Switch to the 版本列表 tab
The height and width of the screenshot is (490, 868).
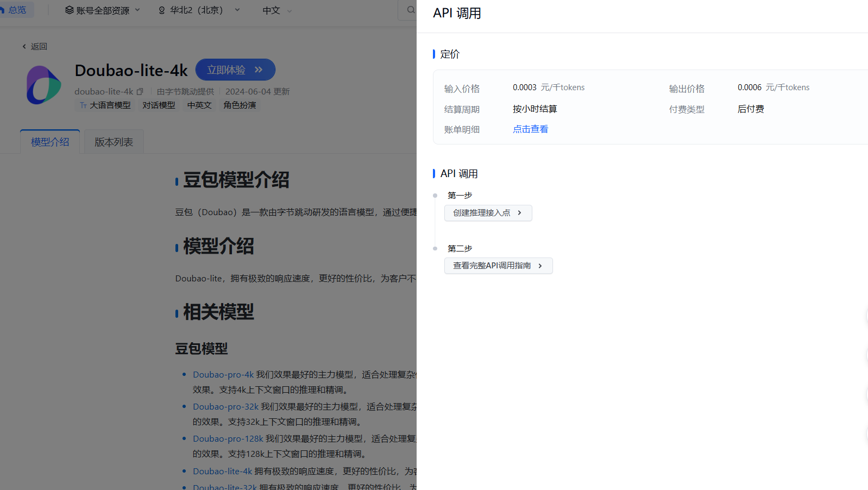tap(114, 142)
